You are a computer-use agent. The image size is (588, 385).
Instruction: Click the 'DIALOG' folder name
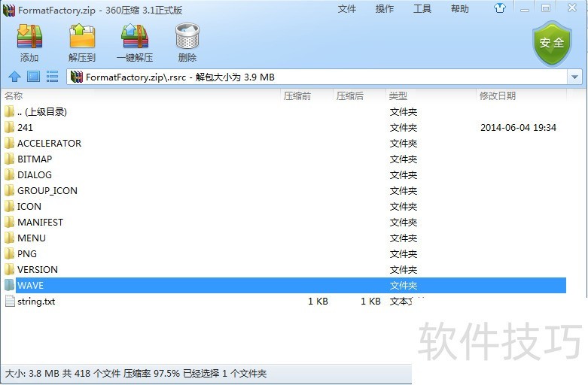click(35, 174)
